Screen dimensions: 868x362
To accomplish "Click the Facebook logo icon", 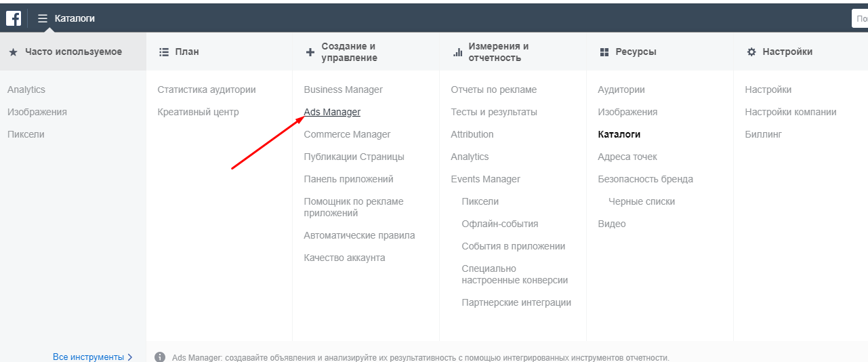I will tap(14, 18).
